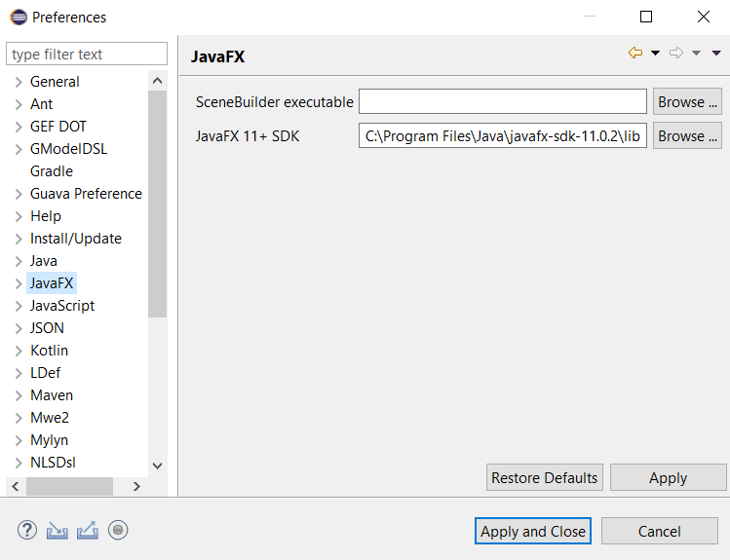Click the import preferences icon

click(57, 530)
